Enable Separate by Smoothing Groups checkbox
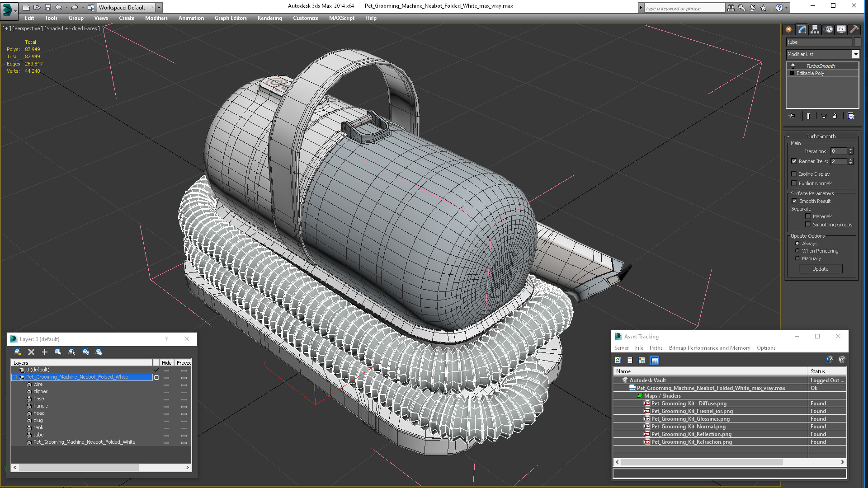868x488 pixels. point(808,225)
